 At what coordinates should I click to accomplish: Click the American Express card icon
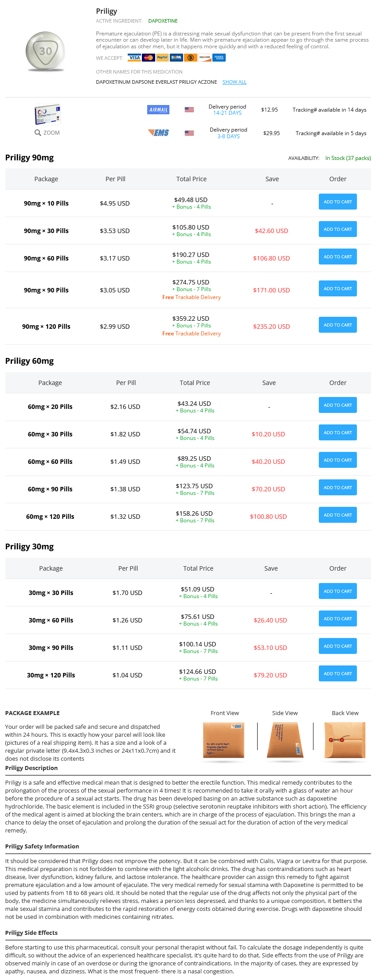[219, 58]
